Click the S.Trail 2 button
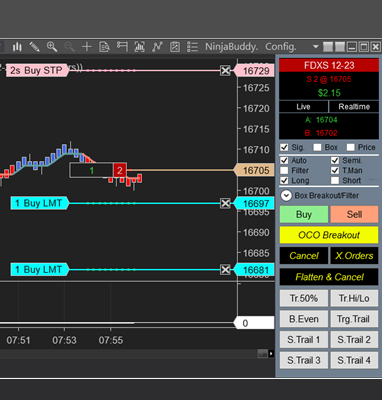The height and width of the screenshot is (400, 382). [x=354, y=340]
